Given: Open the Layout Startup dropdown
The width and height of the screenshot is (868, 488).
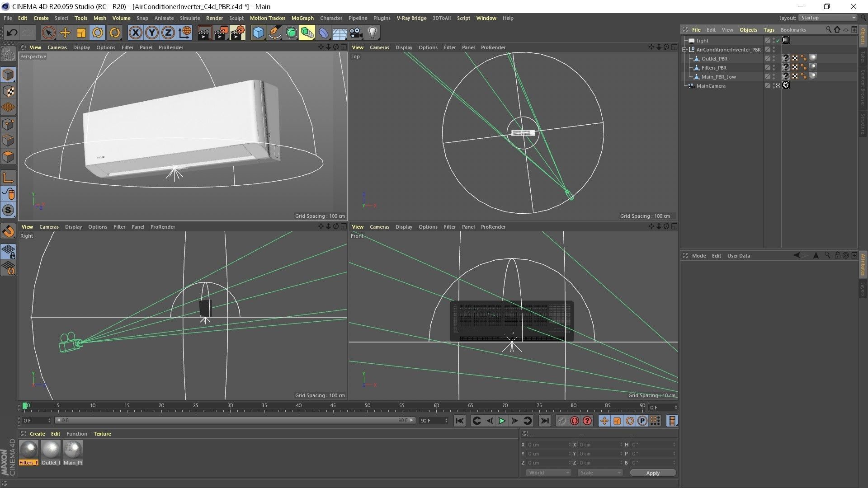Looking at the screenshot, I should click(828, 18).
